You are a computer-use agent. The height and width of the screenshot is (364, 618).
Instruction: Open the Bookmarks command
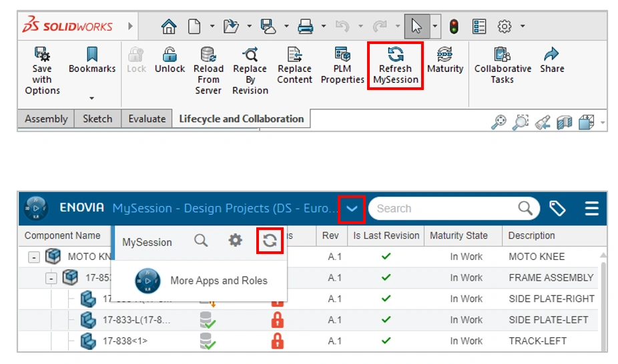coord(92,60)
